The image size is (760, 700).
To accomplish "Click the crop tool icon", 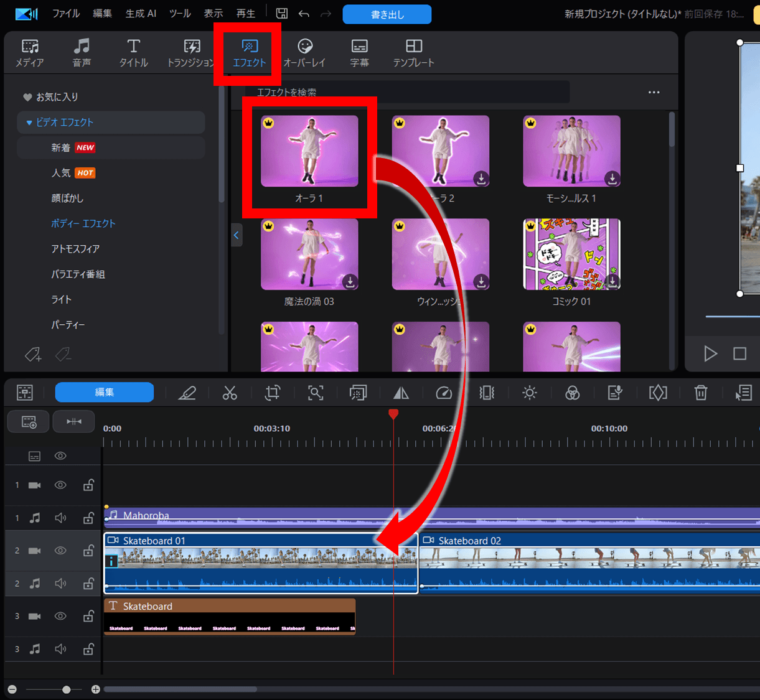I will pyautogui.click(x=273, y=393).
